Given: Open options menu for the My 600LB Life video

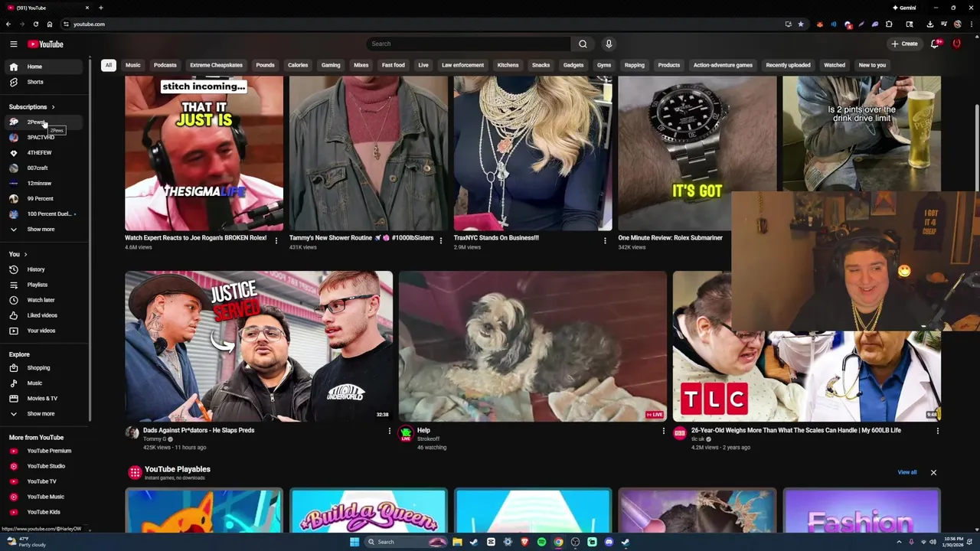Looking at the screenshot, I should 937,431.
